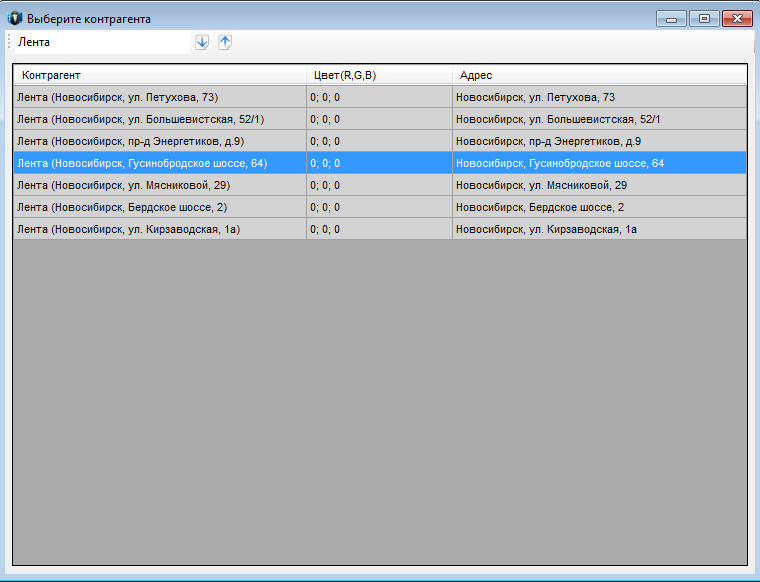
Task: Click the search field containing 'Лента'
Action: (x=100, y=42)
